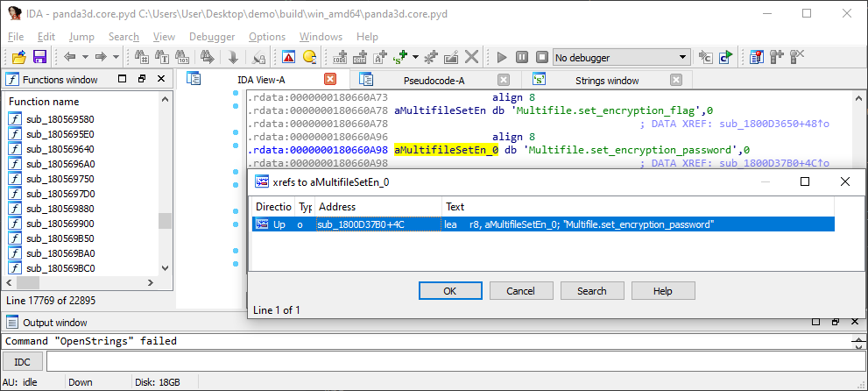Click the binoculars search text icon
The height and width of the screenshot is (391, 868).
162,57
